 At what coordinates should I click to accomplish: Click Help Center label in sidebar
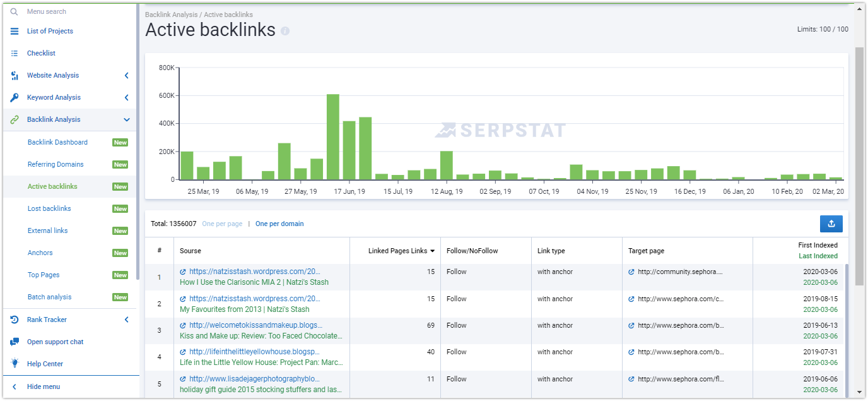point(45,364)
